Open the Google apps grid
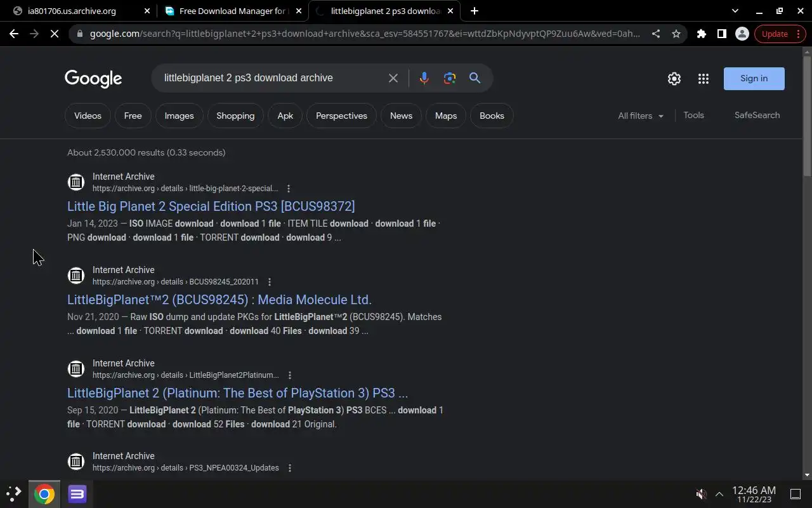 tap(703, 79)
